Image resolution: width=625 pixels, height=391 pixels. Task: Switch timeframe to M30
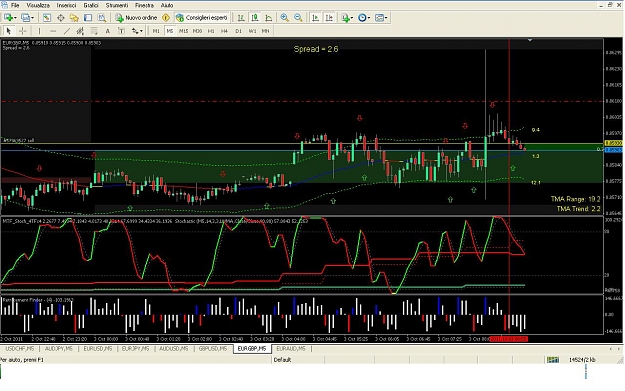[197, 31]
